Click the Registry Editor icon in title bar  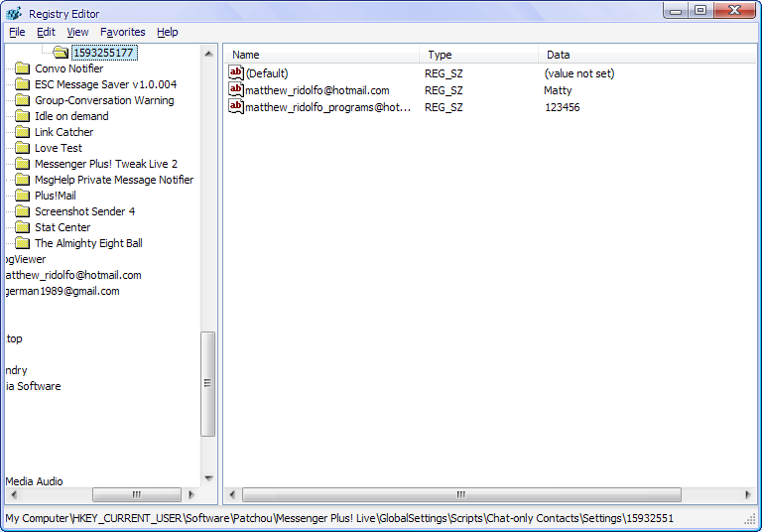pyautogui.click(x=14, y=13)
